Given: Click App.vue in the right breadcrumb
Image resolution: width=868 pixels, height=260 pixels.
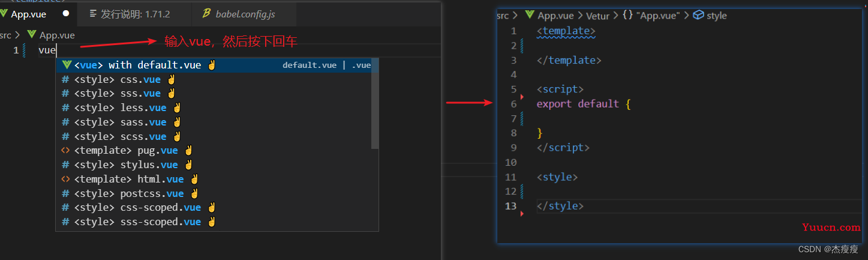Looking at the screenshot, I should click(556, 16).
